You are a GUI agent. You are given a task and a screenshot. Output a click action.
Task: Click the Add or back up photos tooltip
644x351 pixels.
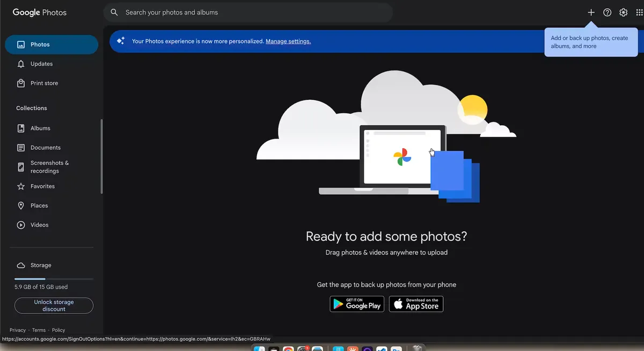point(591,42)
